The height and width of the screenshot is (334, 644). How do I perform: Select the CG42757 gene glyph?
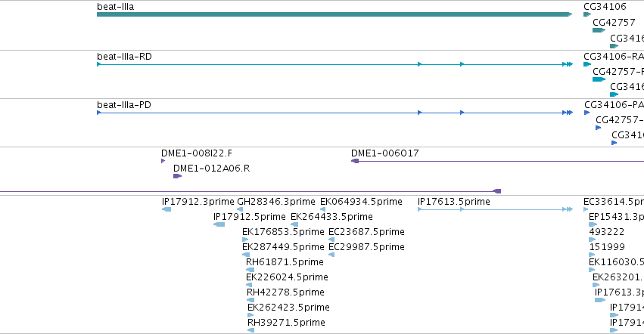pyautogui.click(x=599, y=30)
